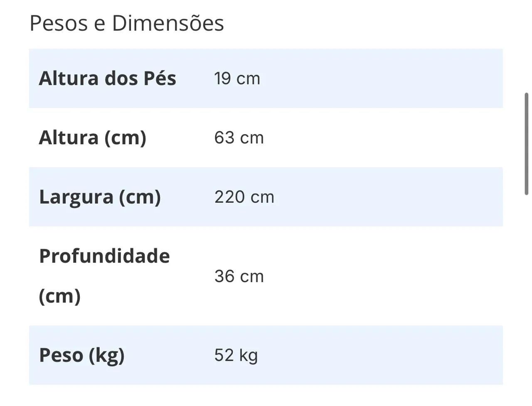Select the Peso (kg) label

82,355
